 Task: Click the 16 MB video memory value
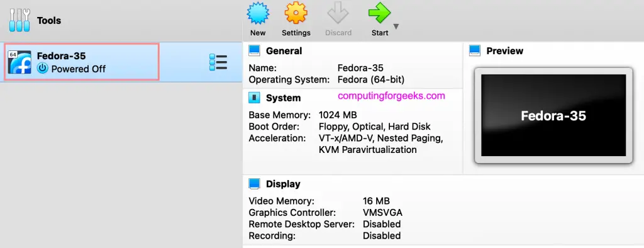coord(376,201)
